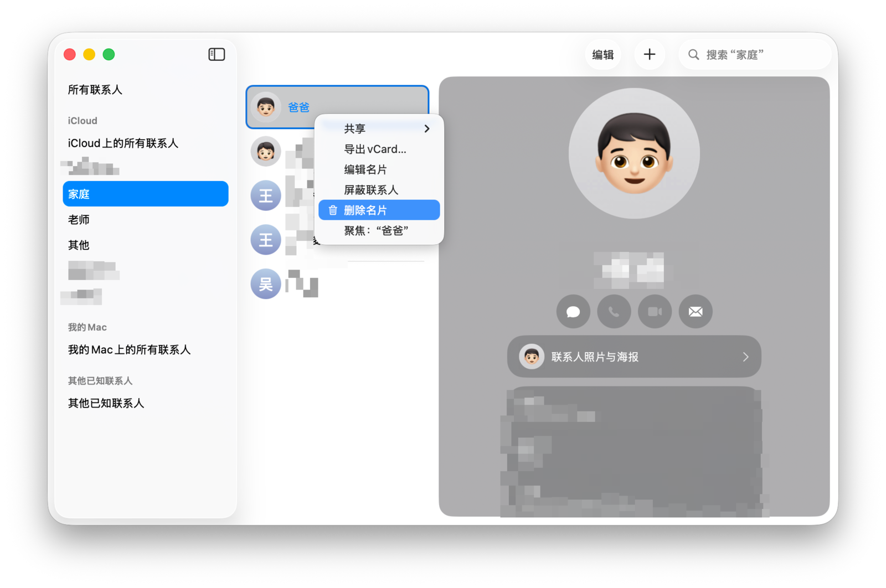
Task: Select 屏蔽联系人 menu option
Action: [371, 190]
